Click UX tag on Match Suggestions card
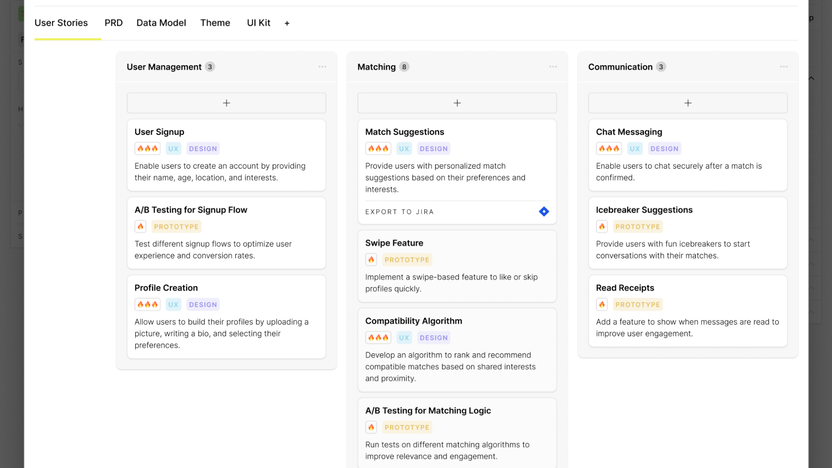 [404, 149]
